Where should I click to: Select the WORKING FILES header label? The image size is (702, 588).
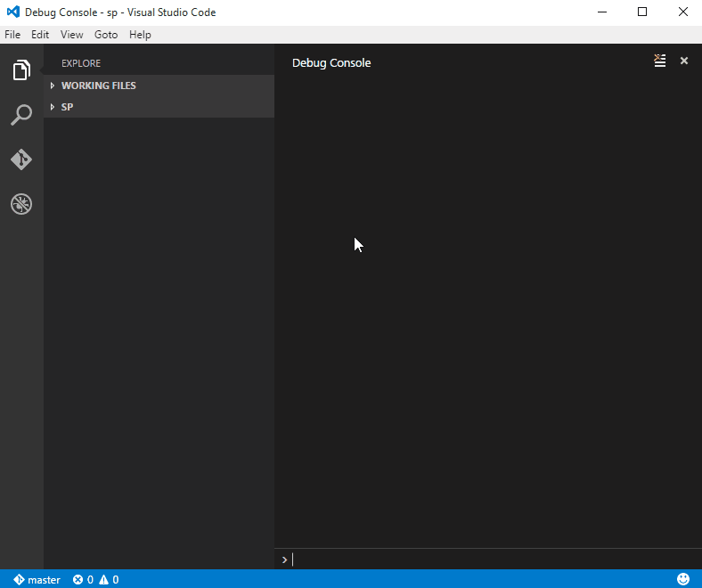(99, 86)
